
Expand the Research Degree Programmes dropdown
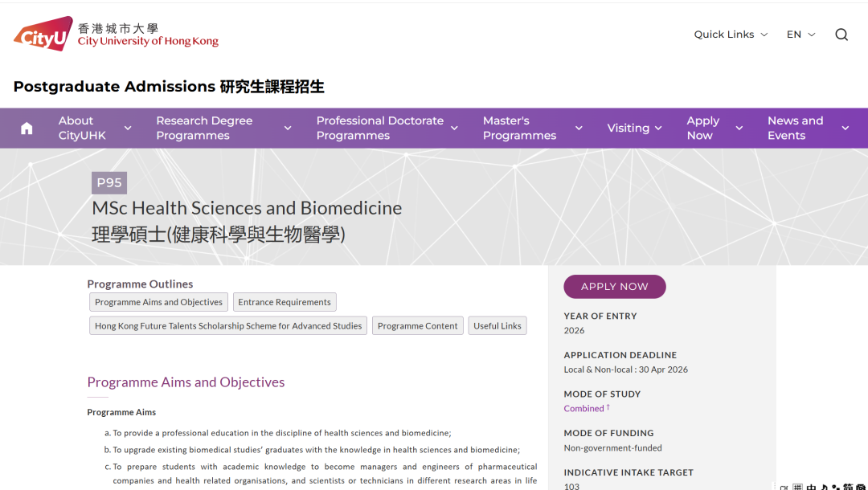(x=288, y=128)
